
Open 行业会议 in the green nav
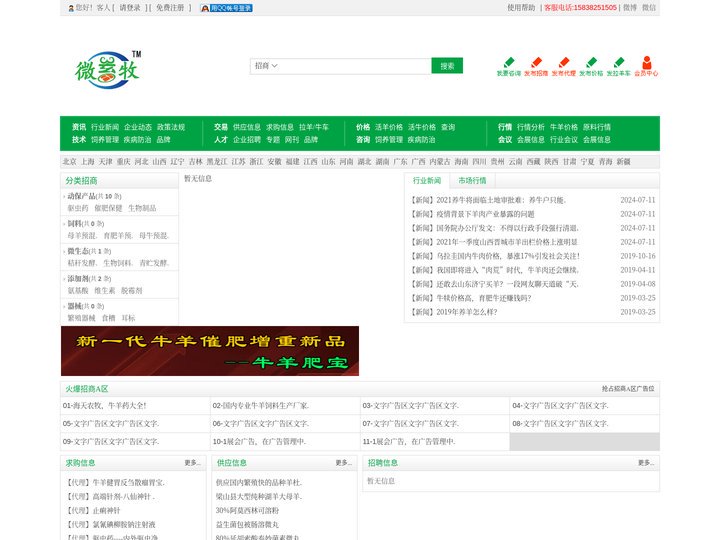pyautogui.click(x=564, y=140)
